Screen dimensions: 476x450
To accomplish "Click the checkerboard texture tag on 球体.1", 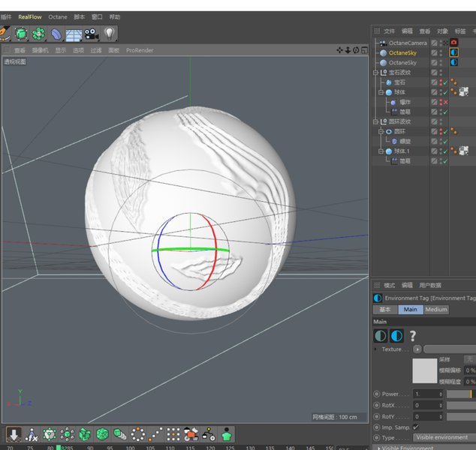I will pyautogui.click(x=464, y=151).
